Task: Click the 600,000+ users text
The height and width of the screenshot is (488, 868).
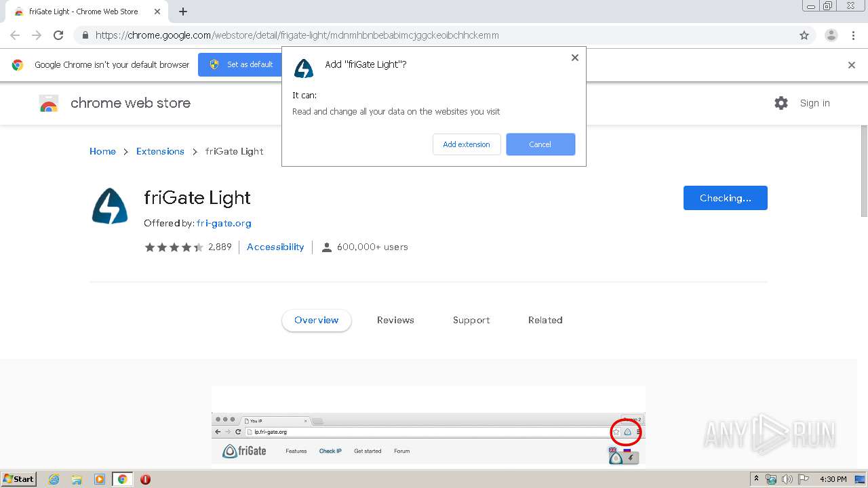Action: coord(372,247)
